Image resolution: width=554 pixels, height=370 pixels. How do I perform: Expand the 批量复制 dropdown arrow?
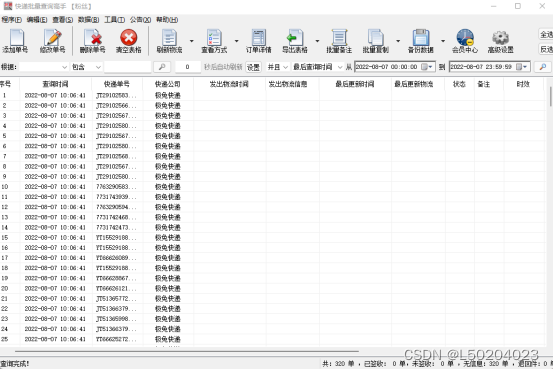(398, 41)
